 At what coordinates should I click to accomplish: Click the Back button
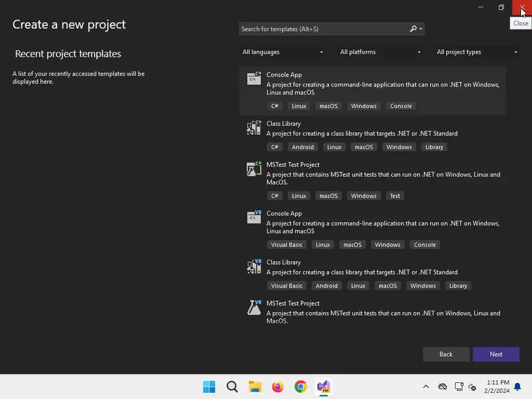pyautogui.click(x=446, y=354)
